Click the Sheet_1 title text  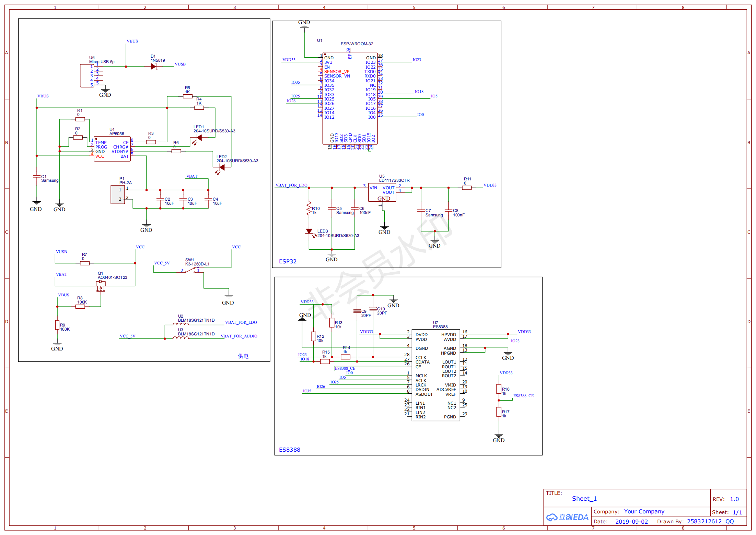click(x=584, y=499)
